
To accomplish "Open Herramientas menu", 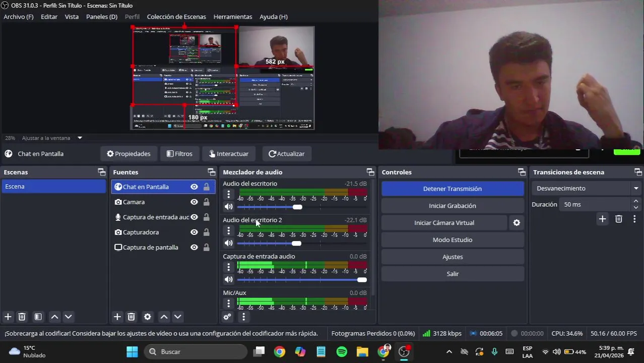I will point(233,17).
